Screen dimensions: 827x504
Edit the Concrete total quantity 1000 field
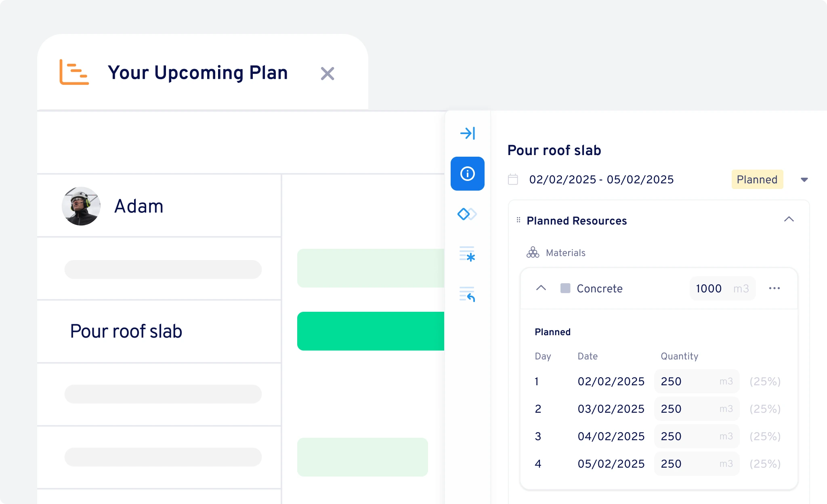(x=709, y=288)
